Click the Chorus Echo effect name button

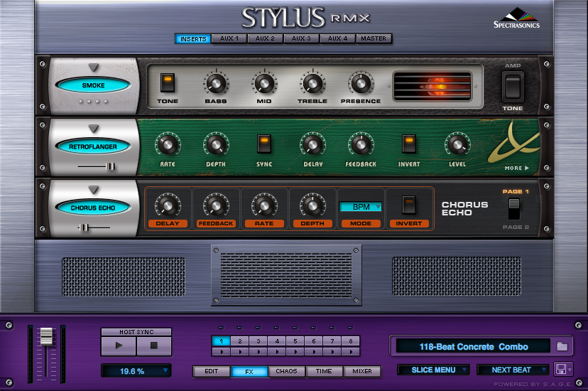tap(93, 208)
